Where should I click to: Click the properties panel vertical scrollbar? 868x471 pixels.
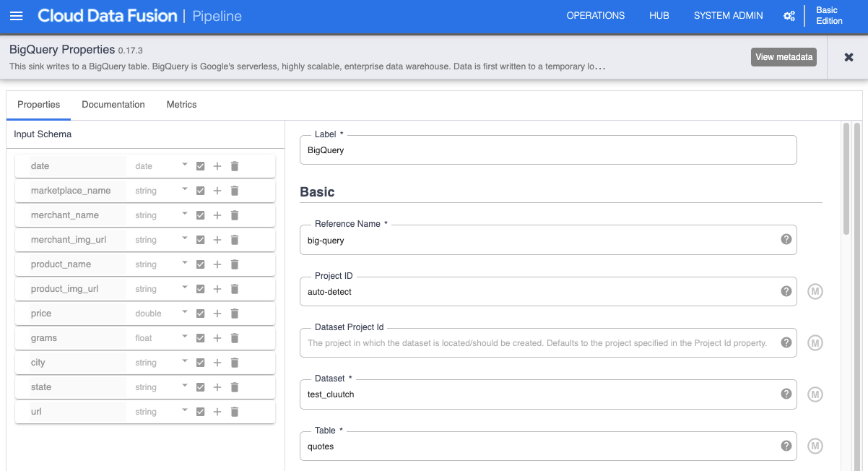846,178
